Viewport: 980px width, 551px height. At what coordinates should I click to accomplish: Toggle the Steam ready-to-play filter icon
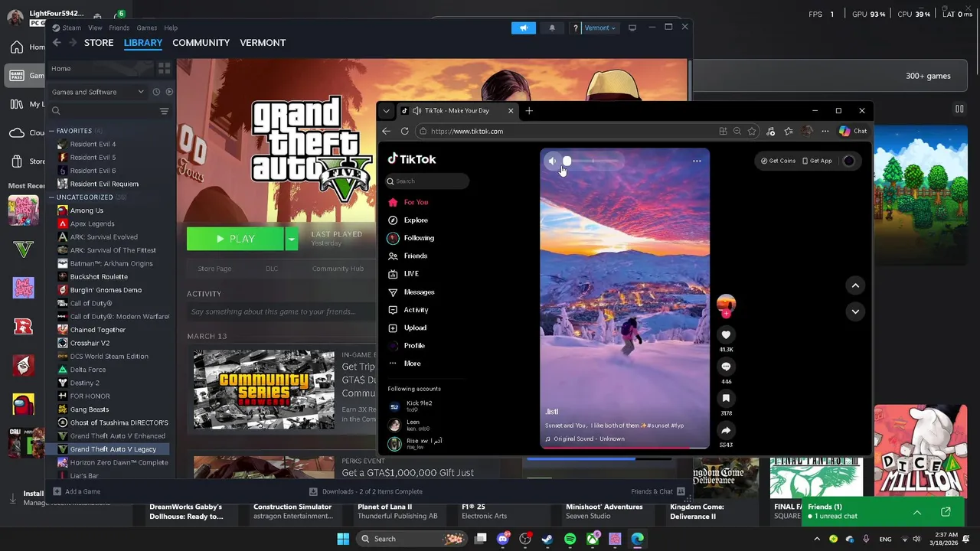[x=169, y=92]
